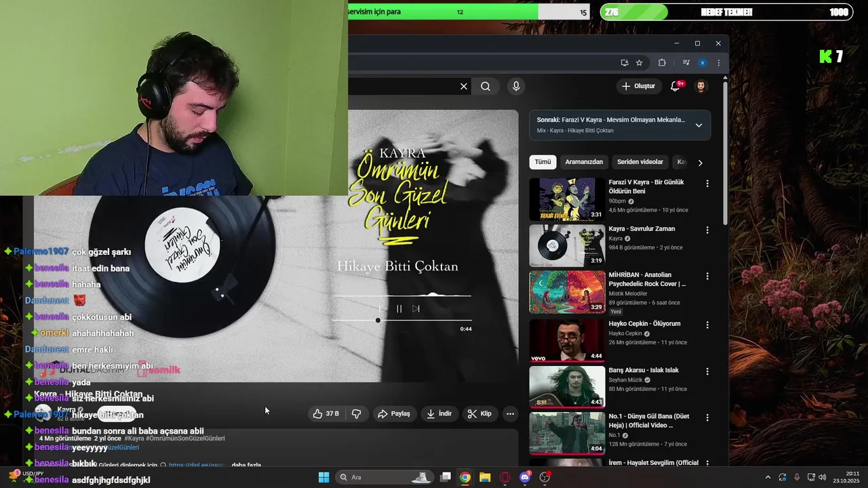This screenshot has height=488, width=868.
Task: Open No.1 Dünya Gül Bana thumbnail
Action: [567, 434]
